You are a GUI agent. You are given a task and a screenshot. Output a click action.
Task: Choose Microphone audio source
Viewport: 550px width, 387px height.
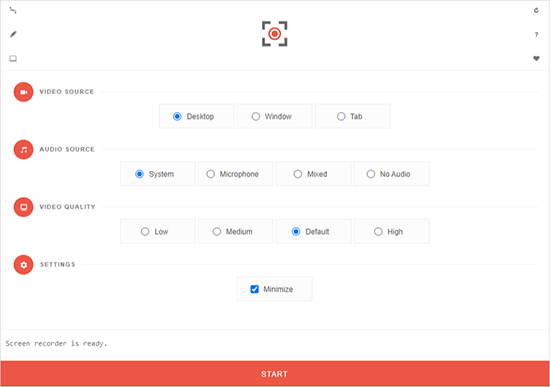click(x=235, y=174)
